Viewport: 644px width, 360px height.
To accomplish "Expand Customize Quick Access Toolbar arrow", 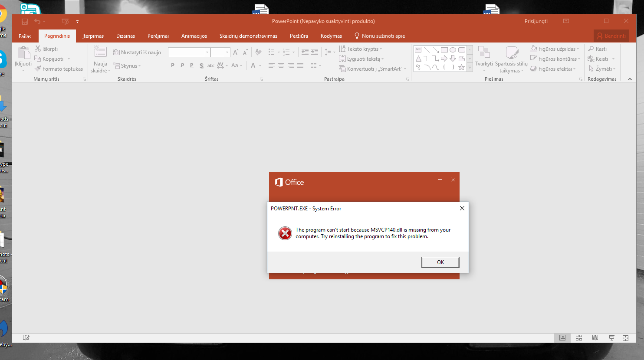I will tap(77, 21).
